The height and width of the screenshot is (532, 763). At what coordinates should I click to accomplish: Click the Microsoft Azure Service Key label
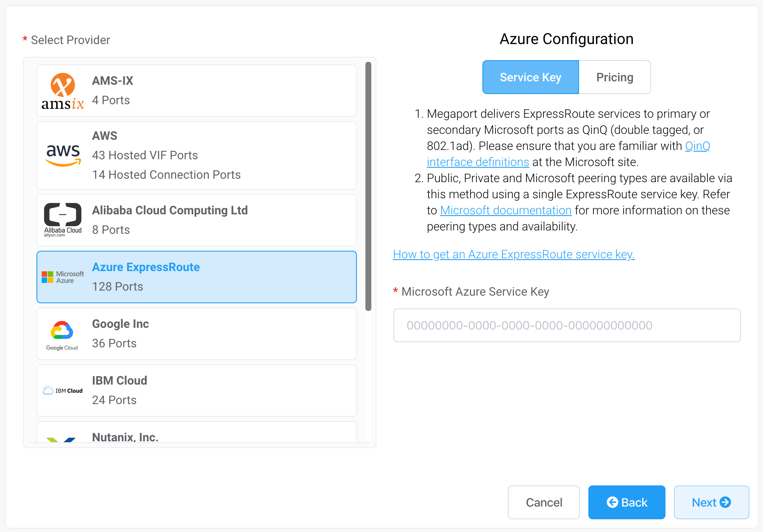point(475,291)
